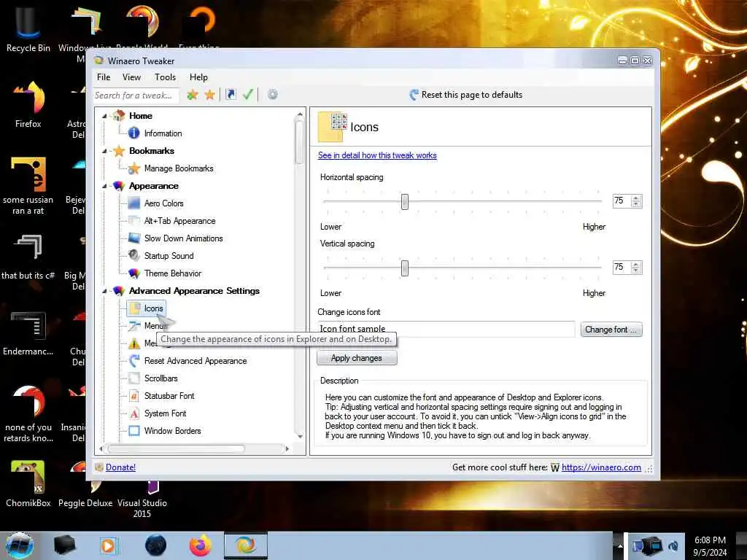Viewport: 747px width, 560px height.
Task: Click Reset Advanced Appearance item
Action: click(x=196, y=361)
